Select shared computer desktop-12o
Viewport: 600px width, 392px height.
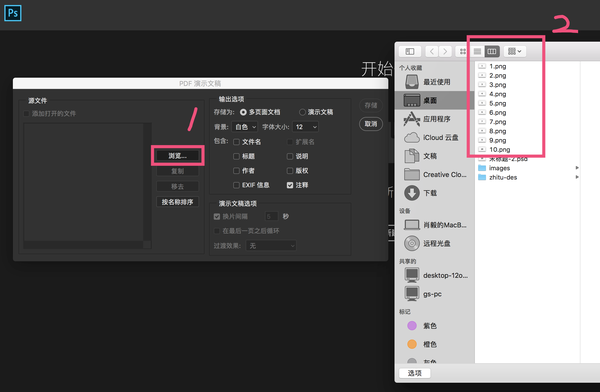click(x=434, y=275)
